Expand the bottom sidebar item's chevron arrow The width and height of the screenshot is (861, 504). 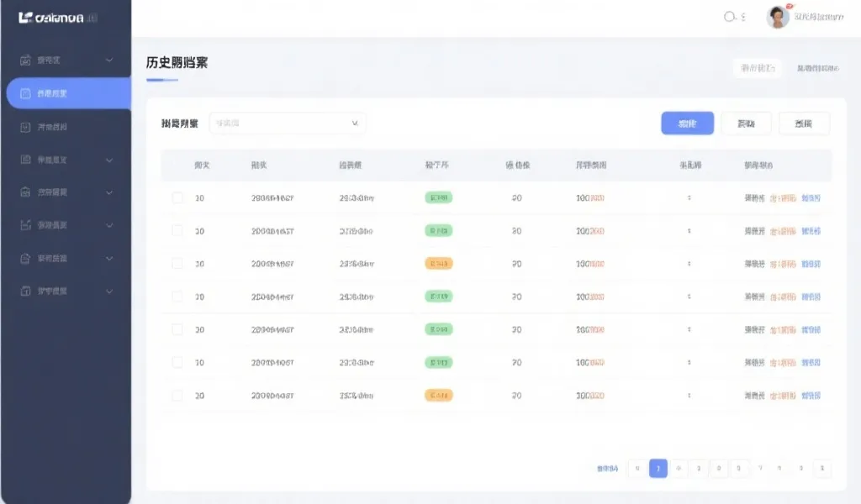click(108, 291)
